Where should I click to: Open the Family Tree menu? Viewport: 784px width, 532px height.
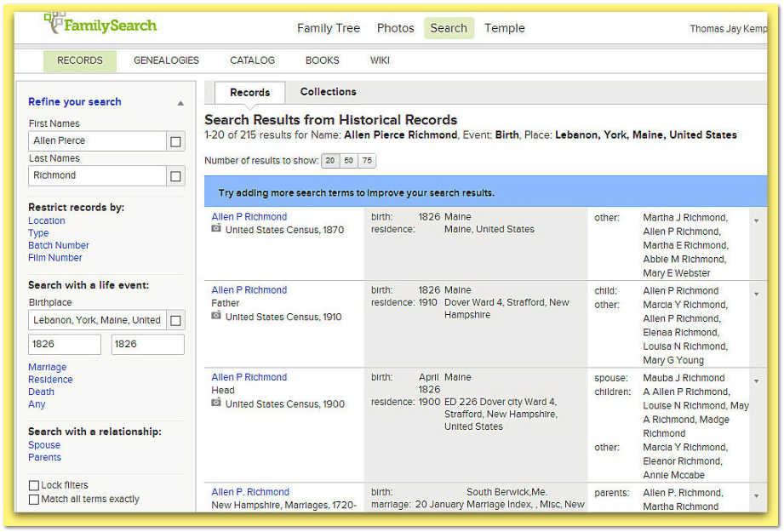[329, 28]
